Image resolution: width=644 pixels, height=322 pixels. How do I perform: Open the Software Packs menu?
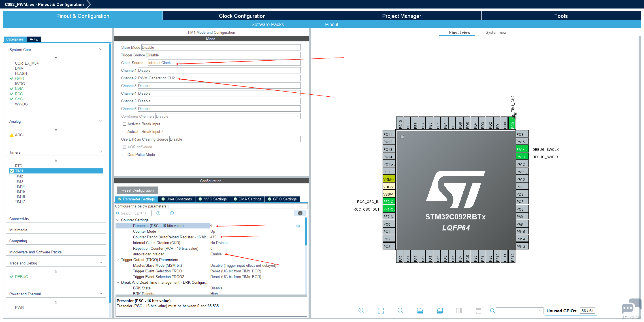pos(268,24)
